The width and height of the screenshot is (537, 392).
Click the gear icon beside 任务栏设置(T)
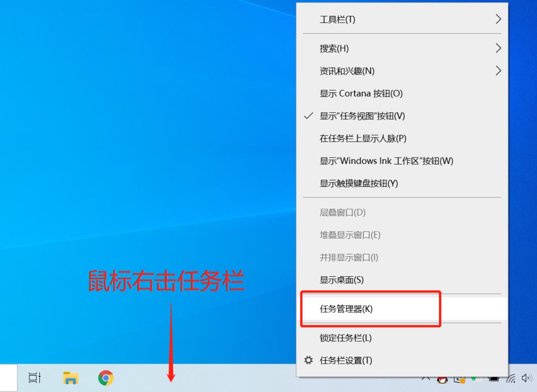pyautogui.click(x=309, y=360)
